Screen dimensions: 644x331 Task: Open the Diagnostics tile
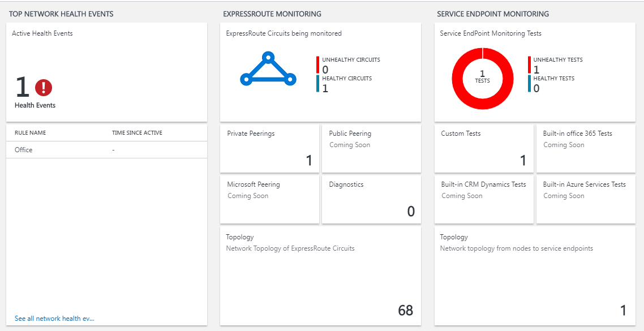(x=371, y=199)
